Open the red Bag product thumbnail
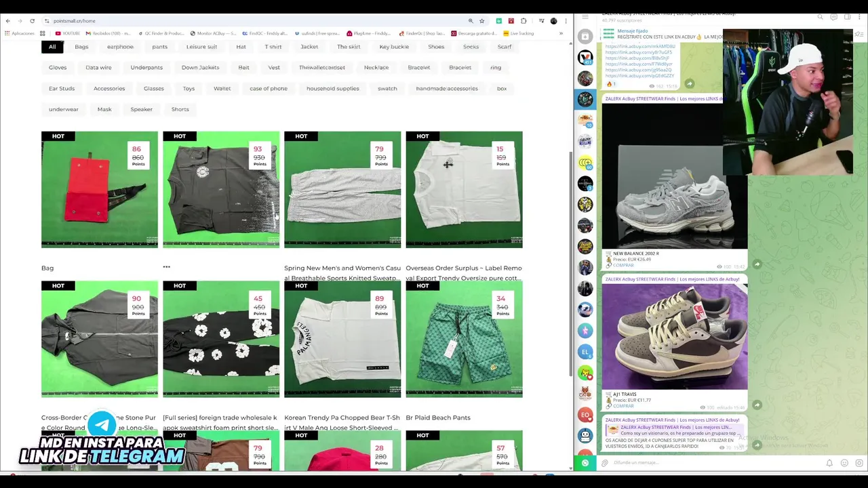 point(100,190)
